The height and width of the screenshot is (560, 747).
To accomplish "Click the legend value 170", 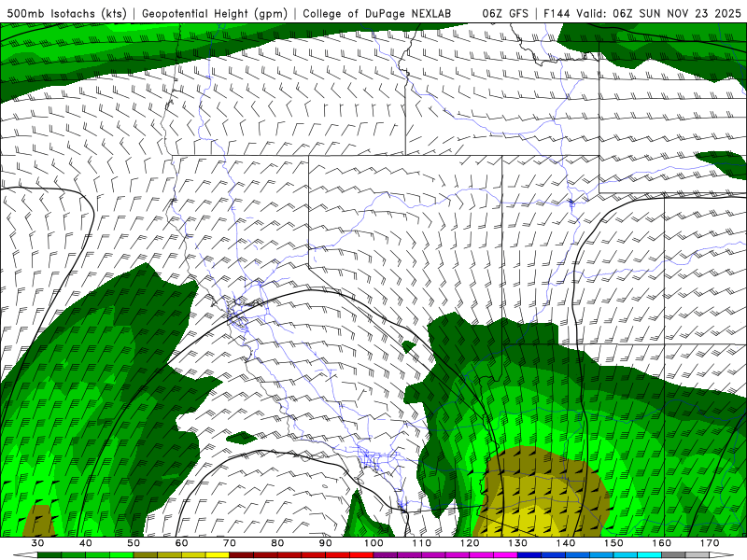I will pyautogui.click(x=710, y=543).
